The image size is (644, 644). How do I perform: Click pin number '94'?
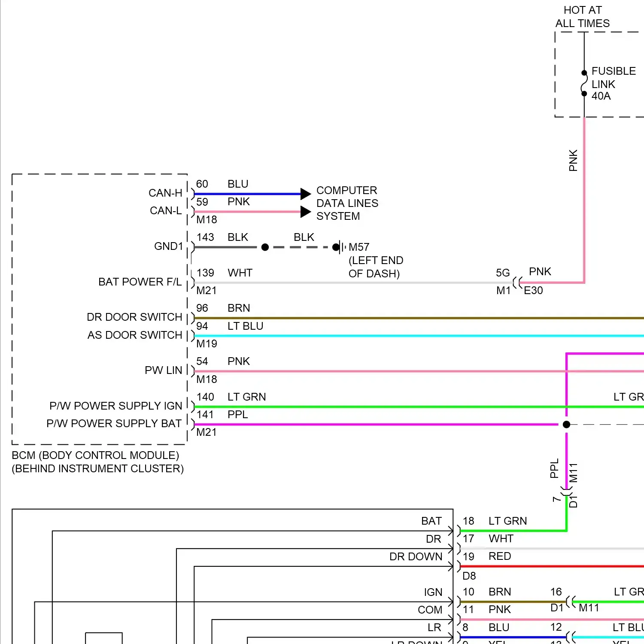202,326
